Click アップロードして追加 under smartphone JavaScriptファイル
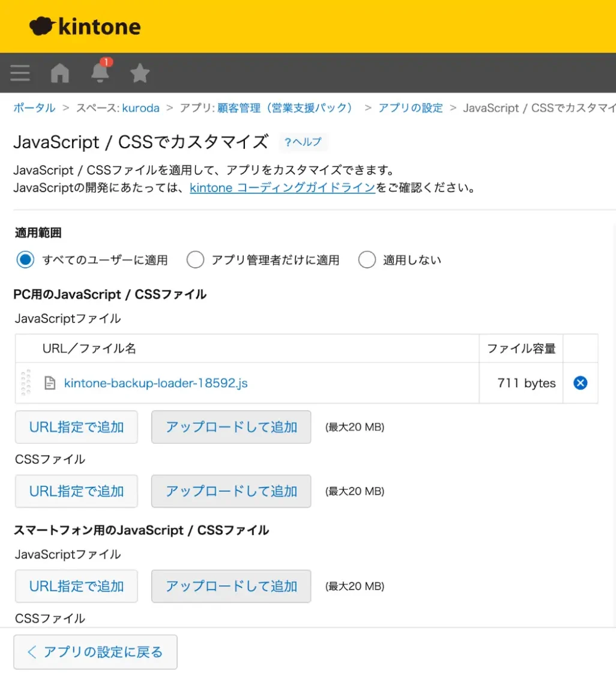This screenshot has height=676, width=616. tap(231, 586)
